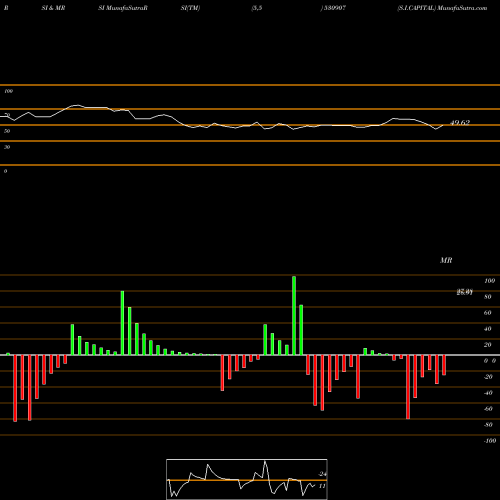
Task: Click the SI MunafaSutraR header text
Action: pos(123,8)
